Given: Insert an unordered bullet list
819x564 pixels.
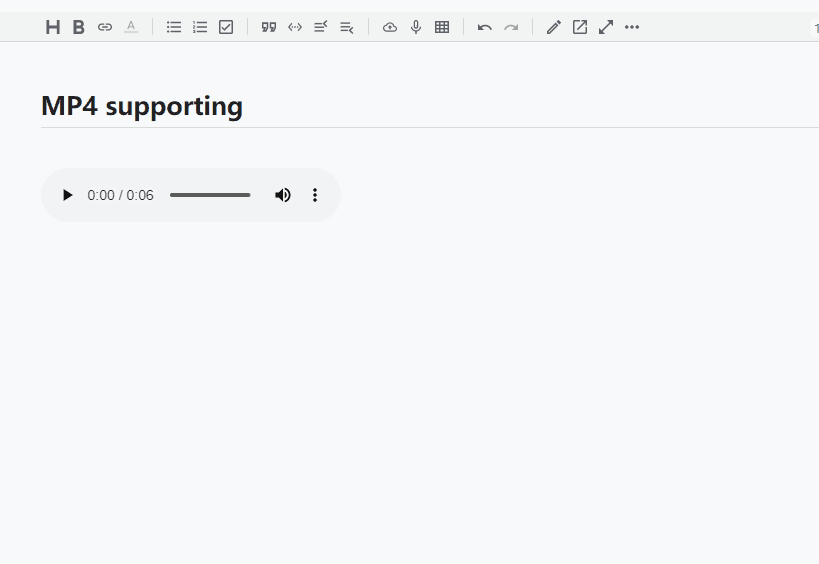Looking at the screenshot, I should [174, 27].
